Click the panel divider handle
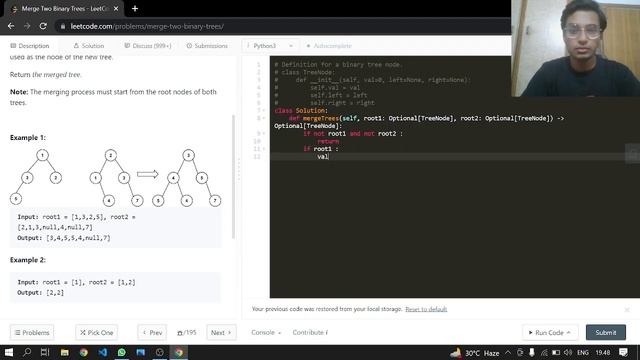Viewport: 640px width, 360px height. (239, 169)
